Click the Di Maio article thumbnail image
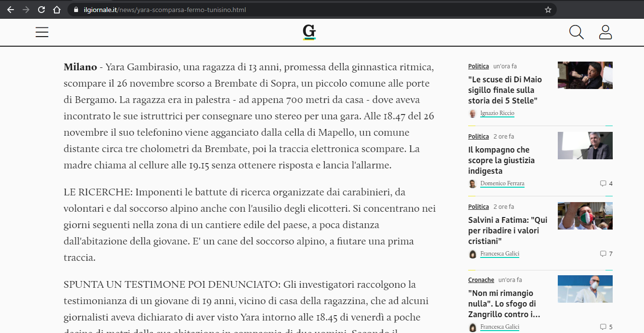The height and width of the screenshot is (333, 644). point(585,75)
